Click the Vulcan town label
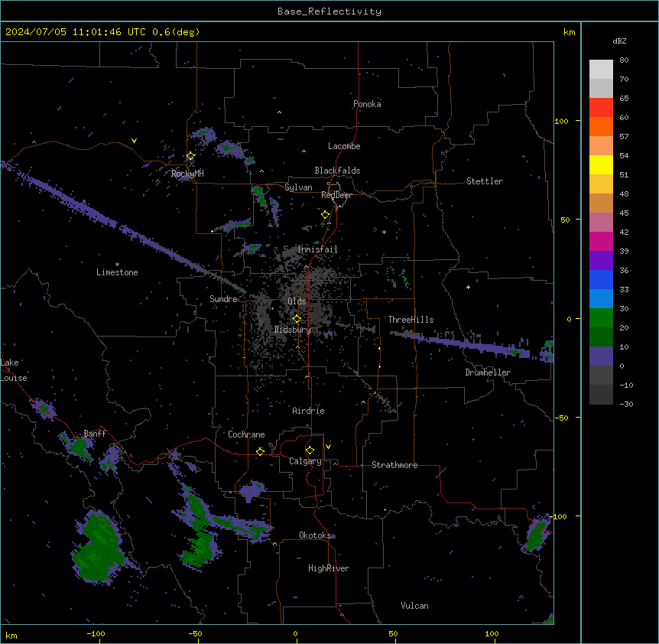The image size is (659, 644). tap(415, 606)
